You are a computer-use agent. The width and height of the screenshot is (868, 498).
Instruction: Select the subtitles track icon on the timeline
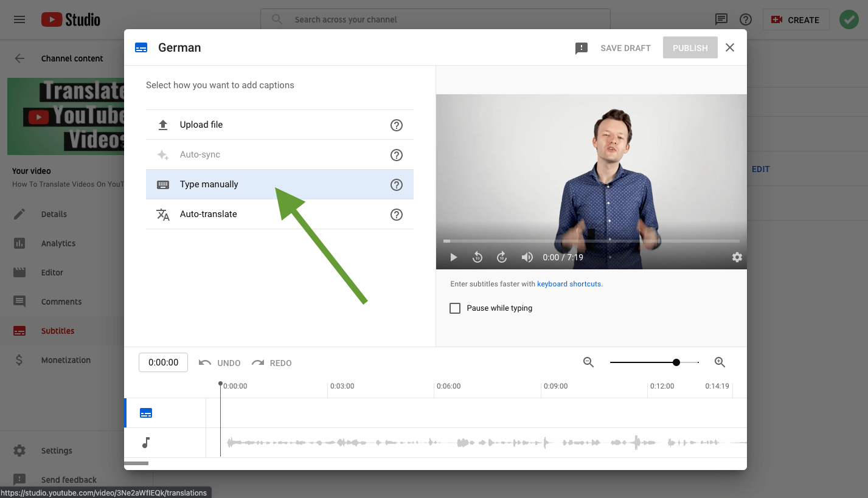tap(146, 412)
